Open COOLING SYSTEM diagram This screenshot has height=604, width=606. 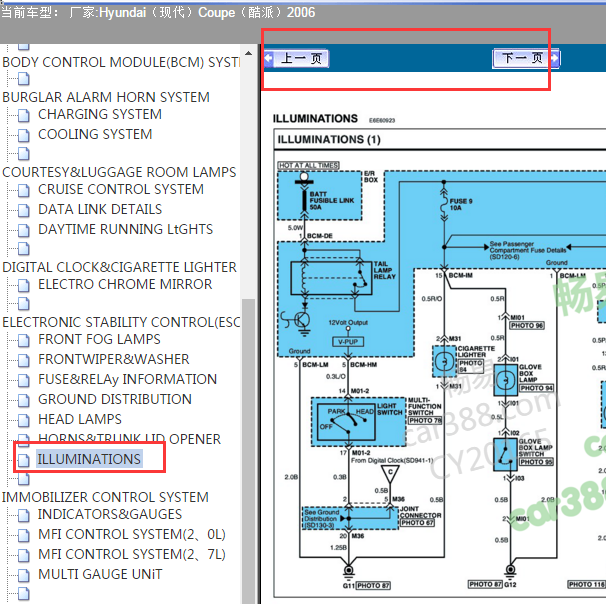pyautogui.click(x=95, y=134)
